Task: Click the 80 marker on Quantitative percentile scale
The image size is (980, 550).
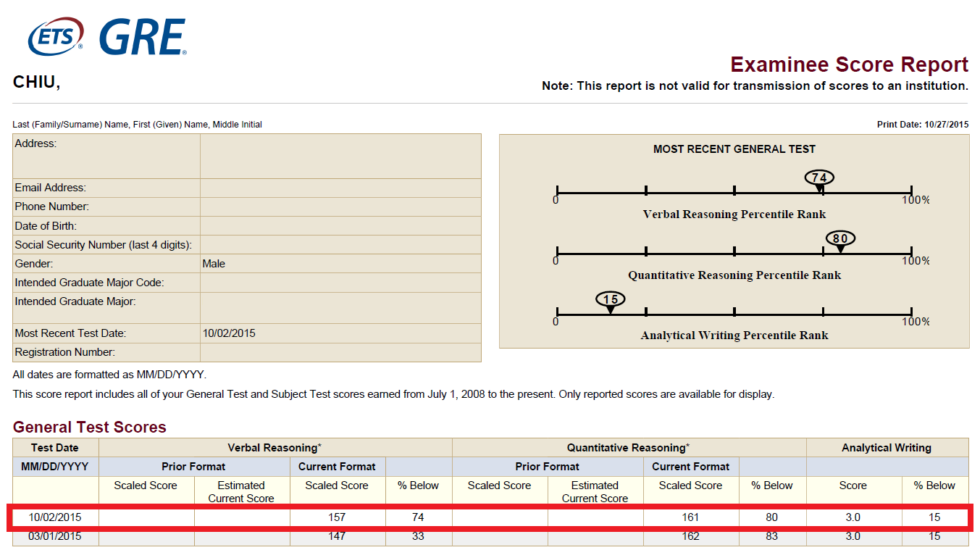Action: coord(840,239)
